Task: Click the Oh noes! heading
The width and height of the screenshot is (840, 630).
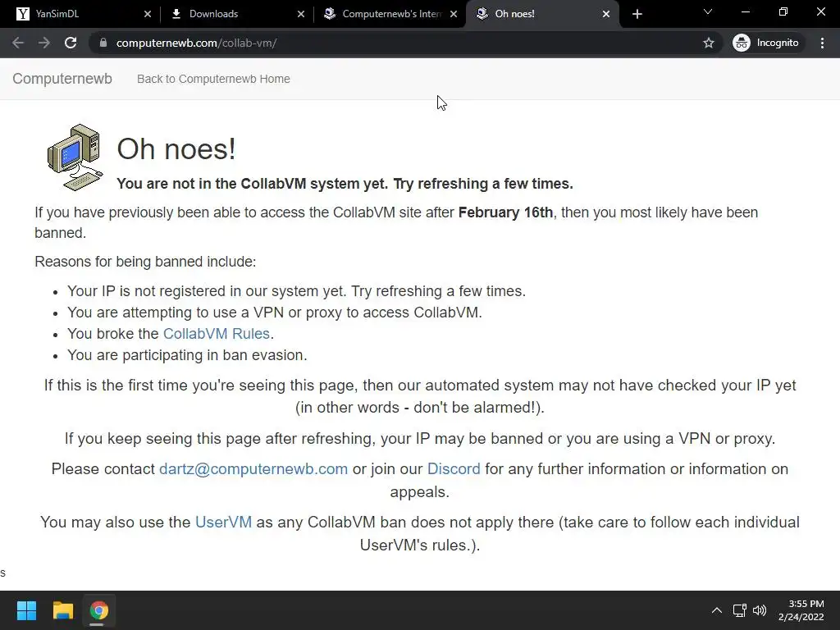Action: click(x=176, y=148)
